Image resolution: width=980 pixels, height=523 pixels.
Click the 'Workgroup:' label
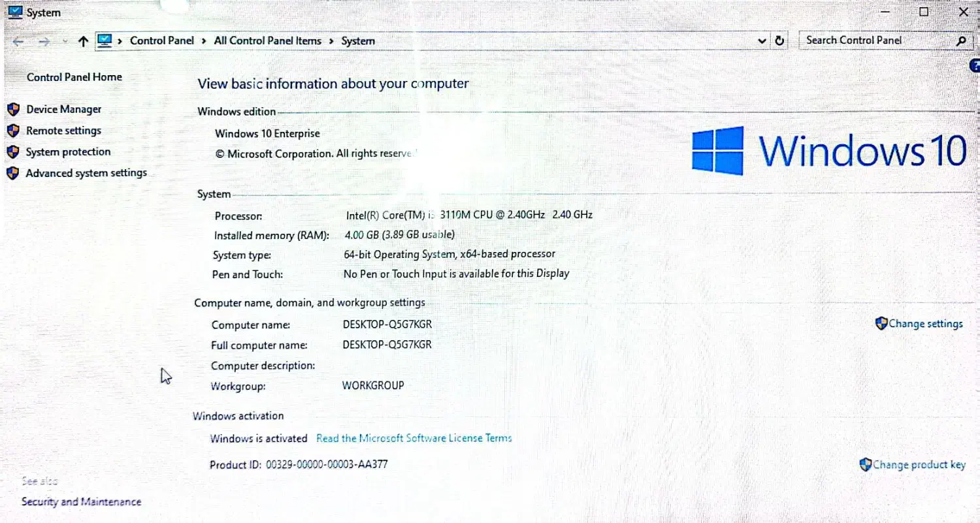[x=238, y=387]
